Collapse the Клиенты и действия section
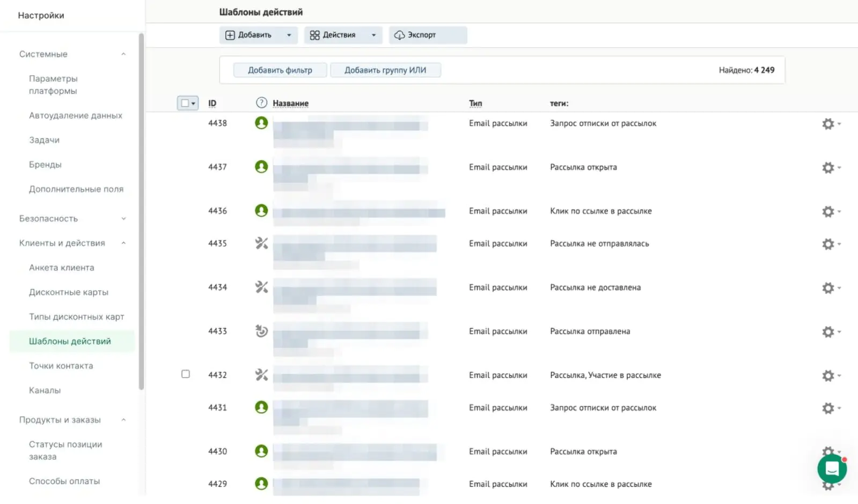858x504 pixels. click(x=123, y=243)
